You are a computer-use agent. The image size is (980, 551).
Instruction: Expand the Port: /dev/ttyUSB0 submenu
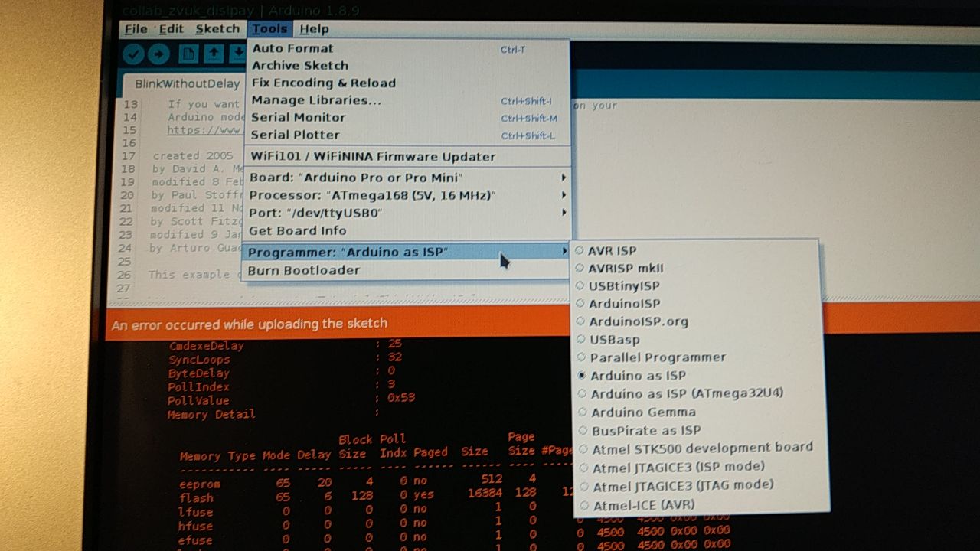[x=407, y=213]
